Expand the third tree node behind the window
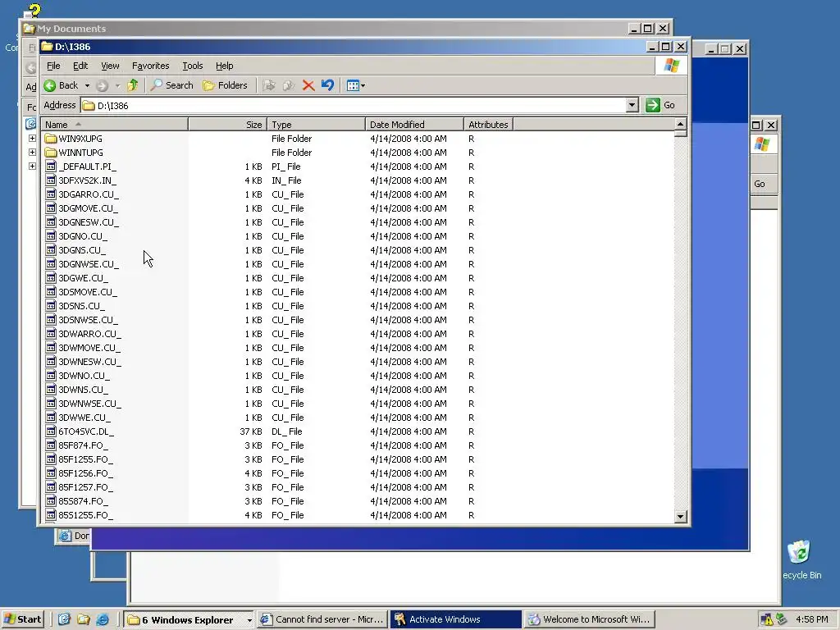Image resolution: width=840 pixels, height=630 pixels. click(x=32, y=166)
